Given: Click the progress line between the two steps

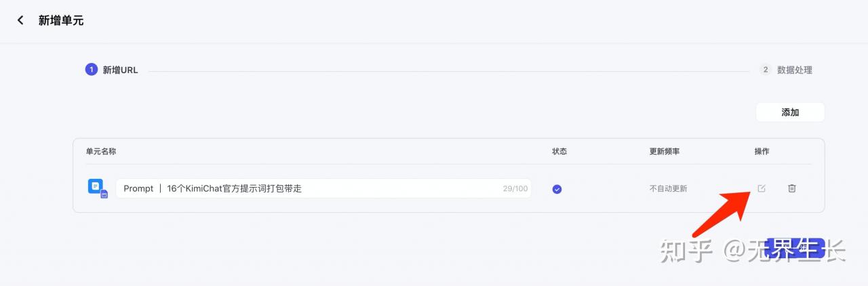Looking at the screenshot, I should tap(449, 70).
